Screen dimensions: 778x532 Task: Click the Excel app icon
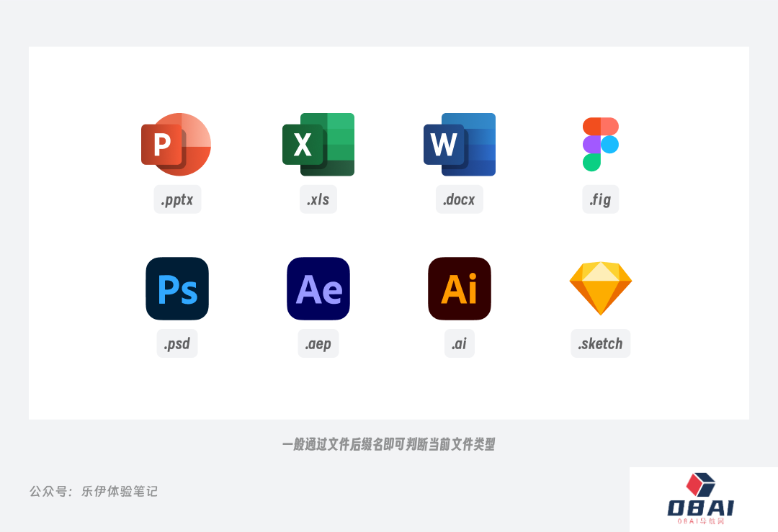(x=318, y=144)
